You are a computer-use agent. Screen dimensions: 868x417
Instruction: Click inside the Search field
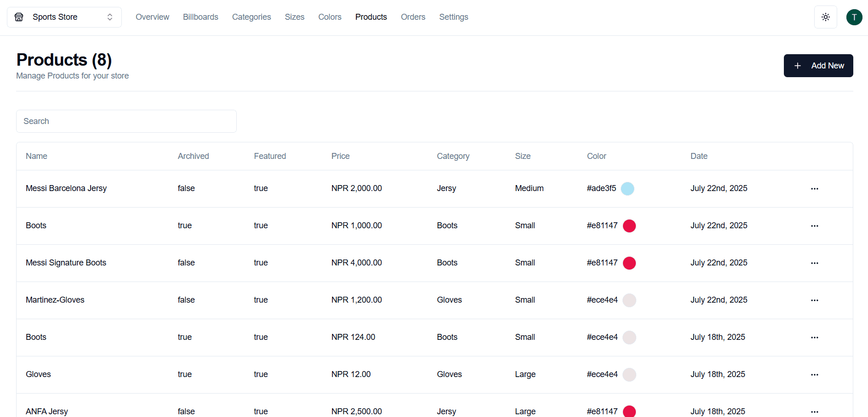tap(126, 121)
